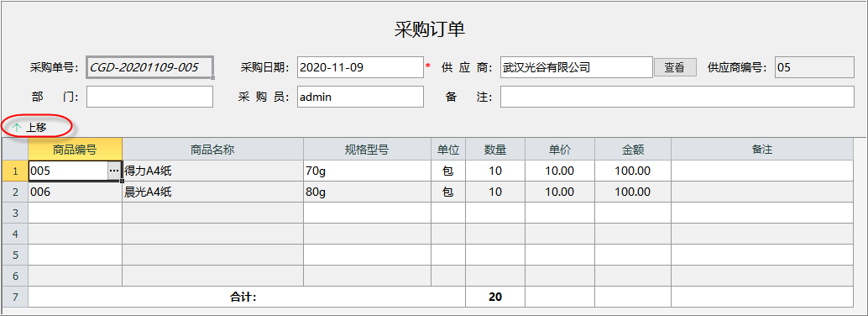Viewport: 868px width, 316px height.
Task: Select the 单价 column header
Action: 560,149
